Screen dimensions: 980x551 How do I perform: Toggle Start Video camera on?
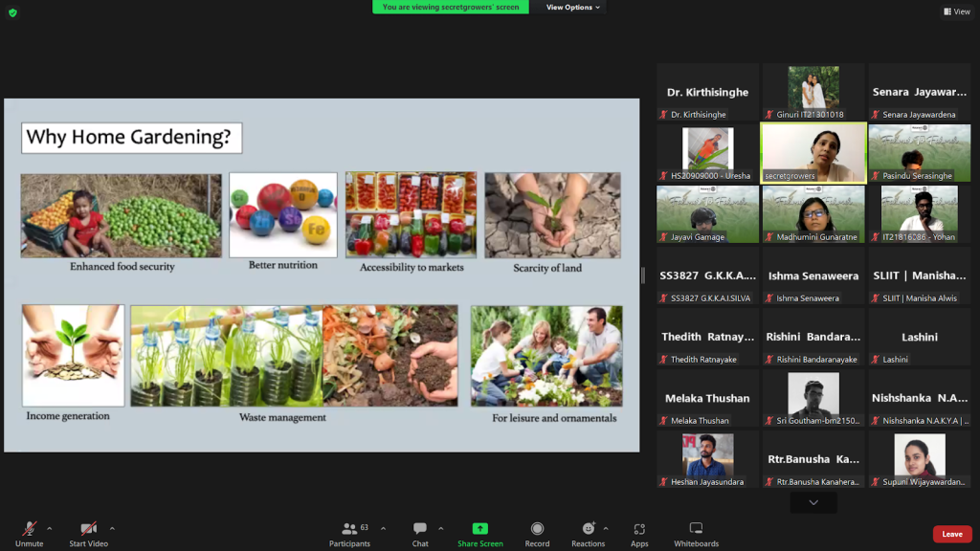pos(88,529)
